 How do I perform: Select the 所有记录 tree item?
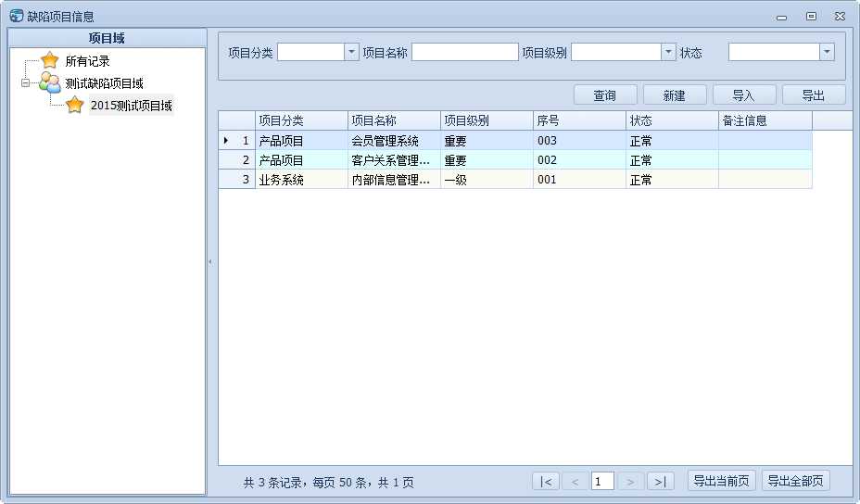(x=87, y=61)
